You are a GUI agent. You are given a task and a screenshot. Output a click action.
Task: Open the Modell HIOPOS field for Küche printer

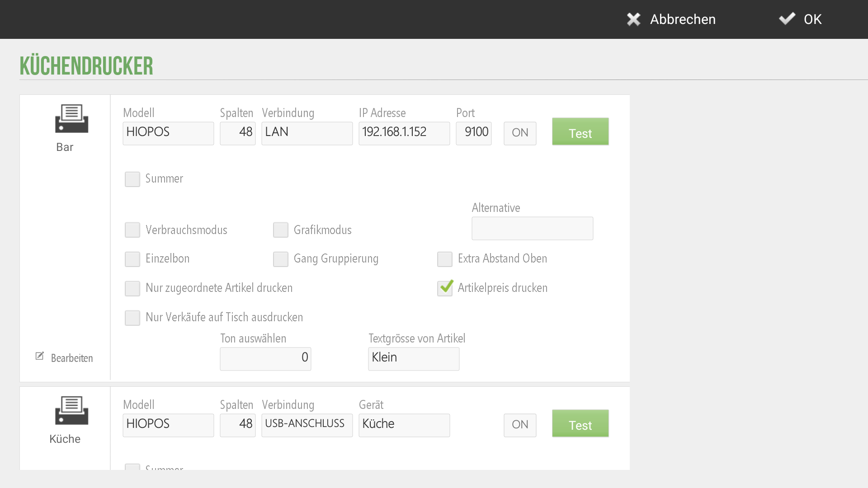[x=168, y=425]
